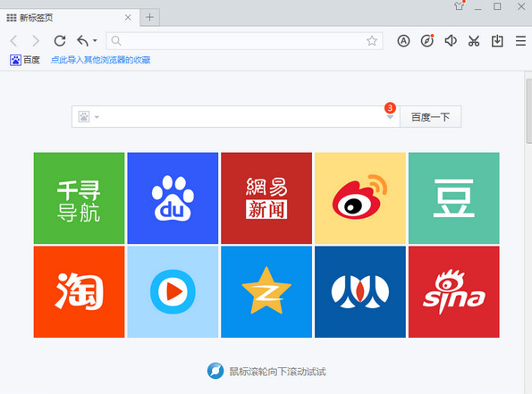Viewport: 532px width, 394px height.
Task: Open the hamburger main menu
Action: tap(520, 41)
